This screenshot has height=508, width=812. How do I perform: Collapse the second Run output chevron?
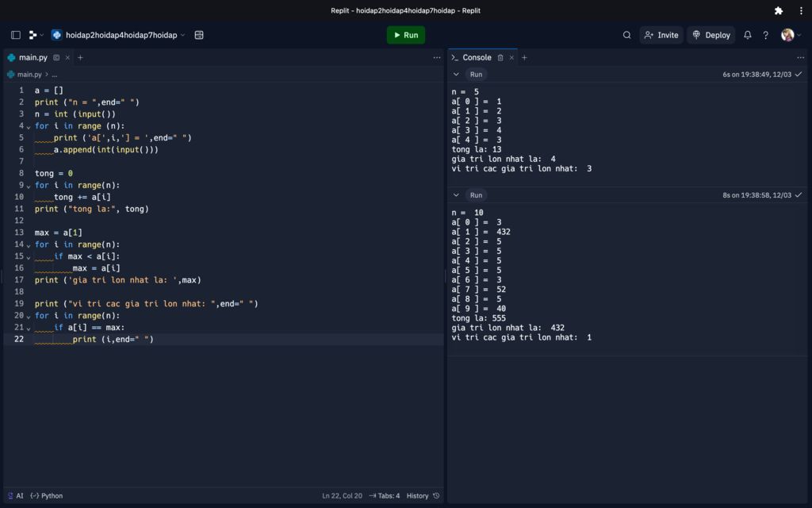[456, 194]
